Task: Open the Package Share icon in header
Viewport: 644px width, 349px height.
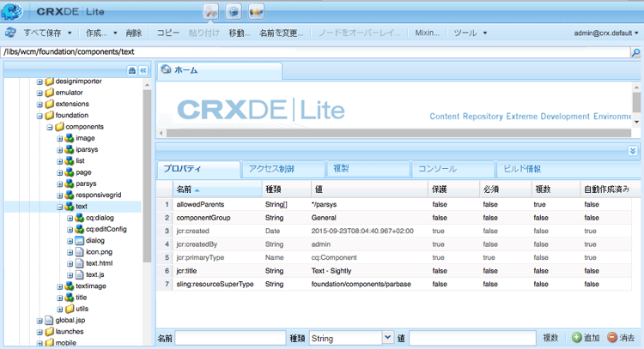Action: click(256, 11)
